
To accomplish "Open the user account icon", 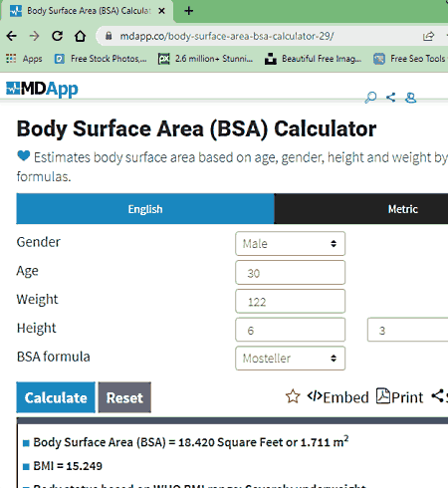I will click(x=411, y=98).
